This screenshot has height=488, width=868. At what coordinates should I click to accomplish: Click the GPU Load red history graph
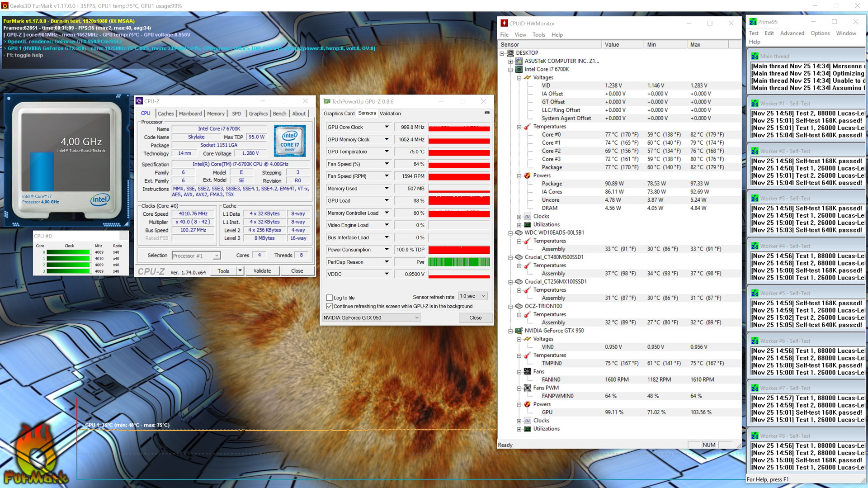click(x=459, y=201)
